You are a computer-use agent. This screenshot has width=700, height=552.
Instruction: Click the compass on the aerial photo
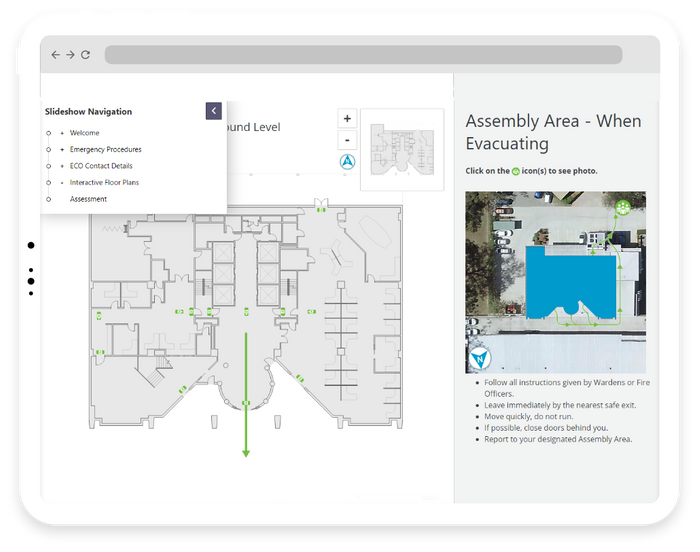click(x=480, y=358)
